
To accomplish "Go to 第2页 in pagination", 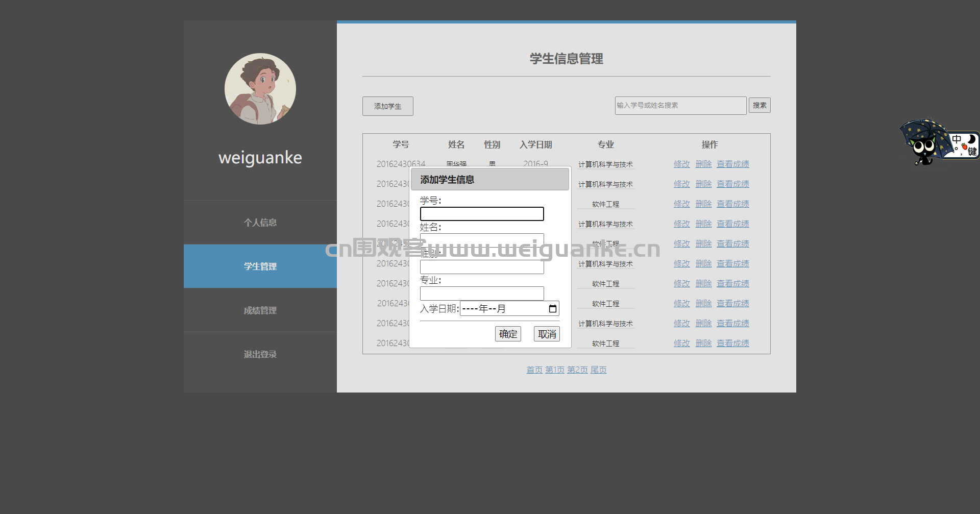I will coord(577,370).
